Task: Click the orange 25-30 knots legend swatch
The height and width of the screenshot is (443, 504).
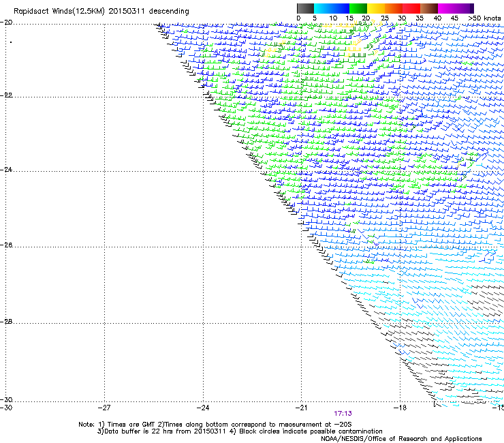Action: (x=394, y=8)
